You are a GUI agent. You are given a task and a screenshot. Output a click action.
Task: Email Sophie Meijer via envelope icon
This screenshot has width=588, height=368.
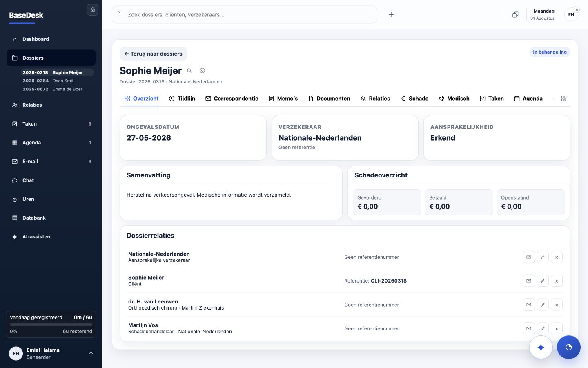coord(529,281)
